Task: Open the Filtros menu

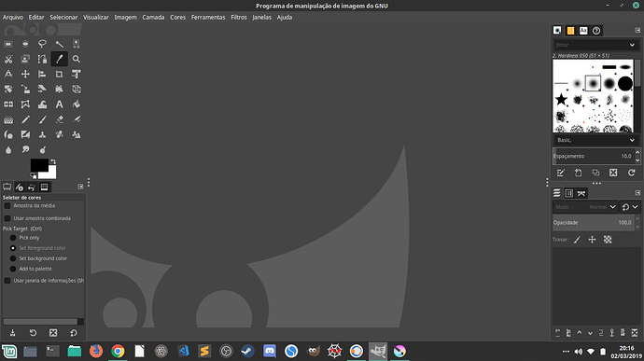Action: [239, 17]
